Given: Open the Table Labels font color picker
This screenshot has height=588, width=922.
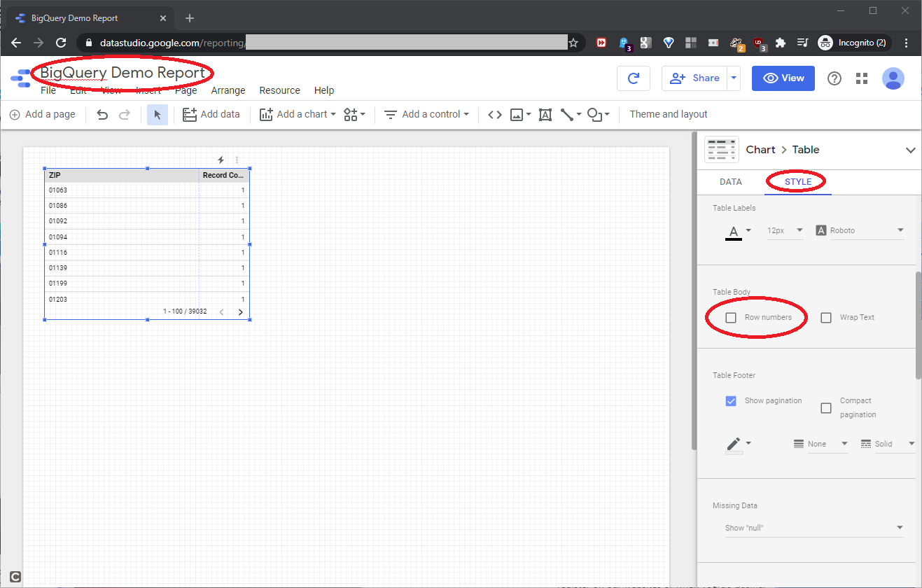Looking at the screenshot, I should pyautogui.click(x=738, y=231).
